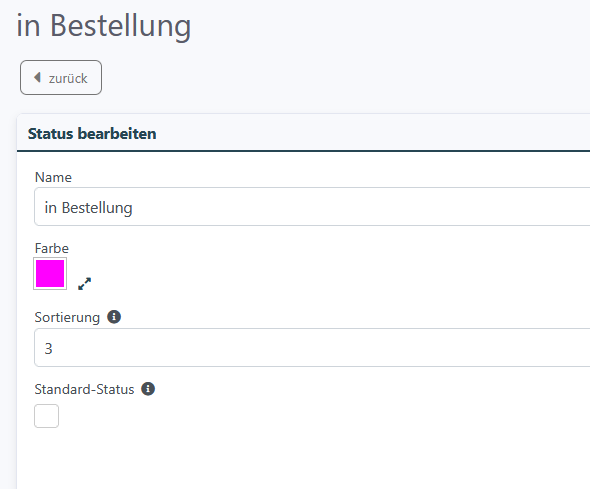Click the left arrow icon beside zurück
Viewport: 590px width, 489px height.
pyautogui.click(x=37, y=77)
